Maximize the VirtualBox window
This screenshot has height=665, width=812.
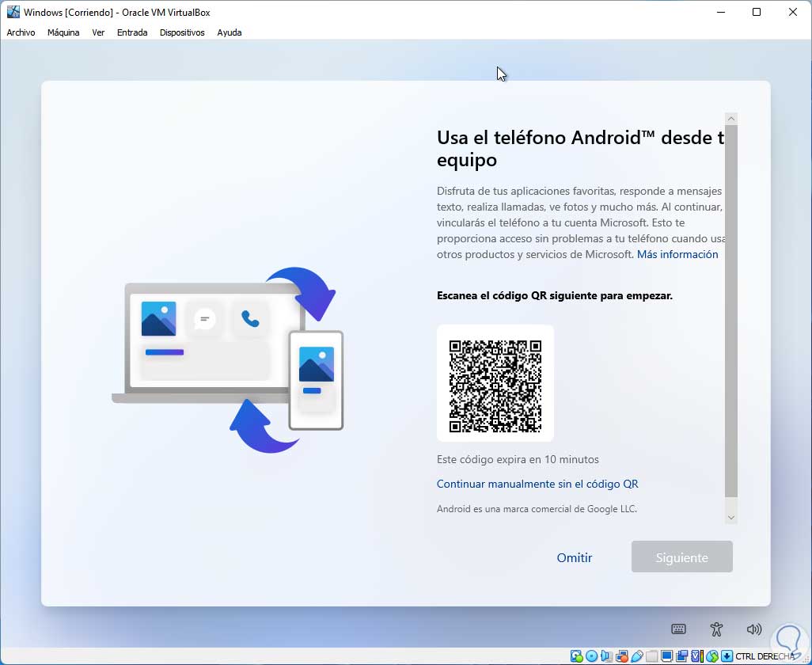[x=757, y=12]
